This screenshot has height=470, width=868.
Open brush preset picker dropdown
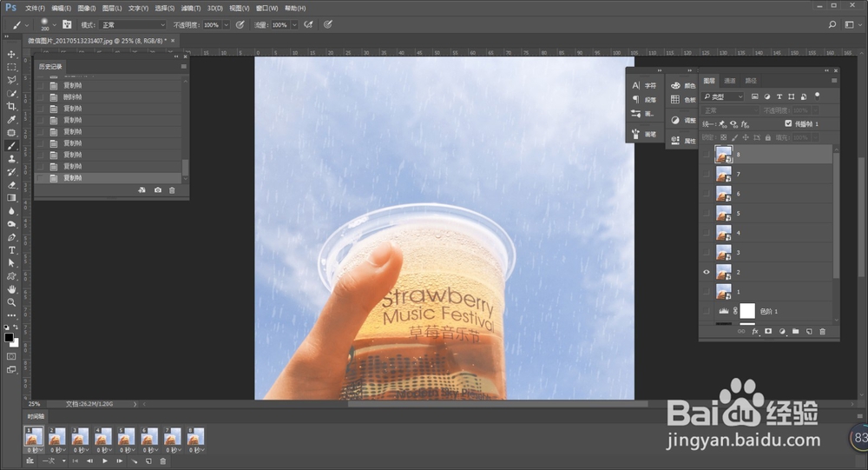54,25
